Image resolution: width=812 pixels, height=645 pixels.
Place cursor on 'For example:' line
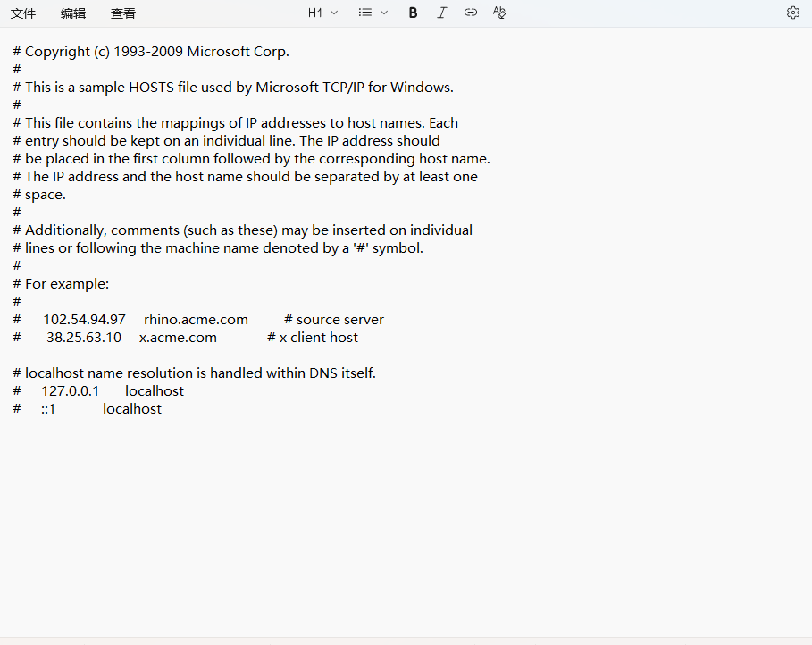(x=67, y=284)
